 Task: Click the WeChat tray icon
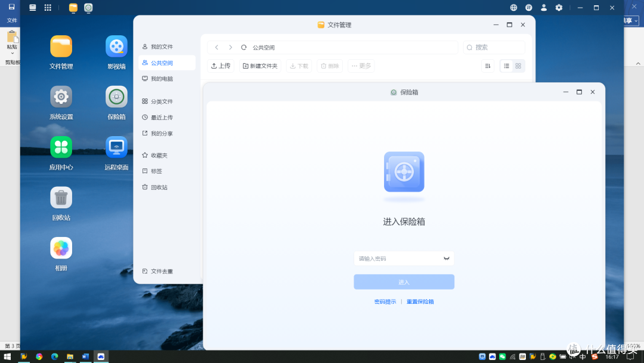click(502, 356)
